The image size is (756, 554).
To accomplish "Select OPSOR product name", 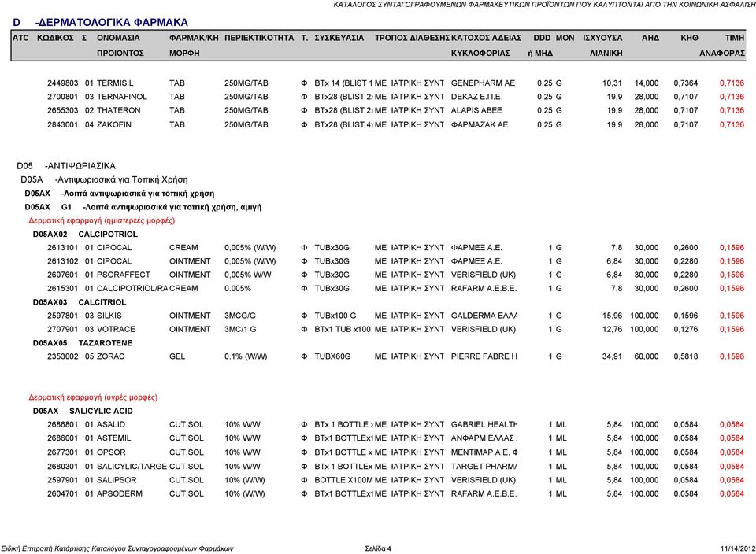I will 111,452.
